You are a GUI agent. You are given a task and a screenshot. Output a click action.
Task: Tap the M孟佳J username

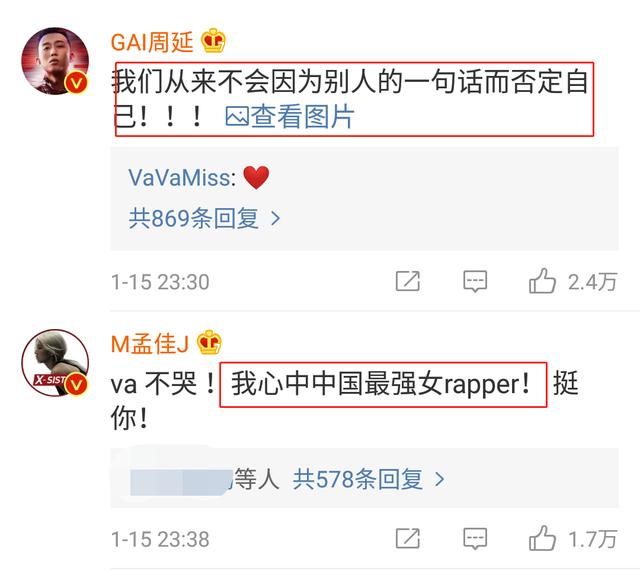tap(150, 344)
